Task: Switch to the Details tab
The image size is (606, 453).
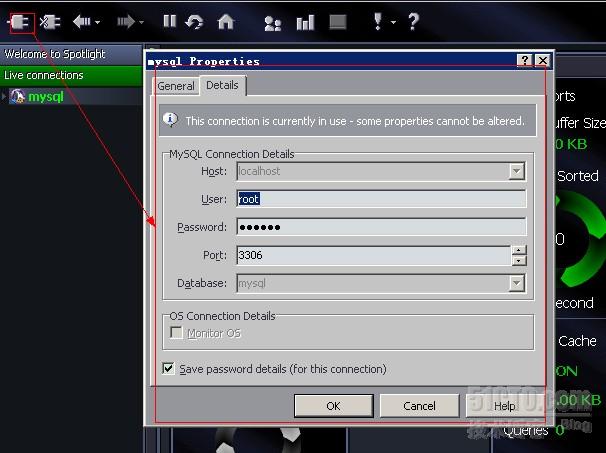Action: [x=222, y=85]
